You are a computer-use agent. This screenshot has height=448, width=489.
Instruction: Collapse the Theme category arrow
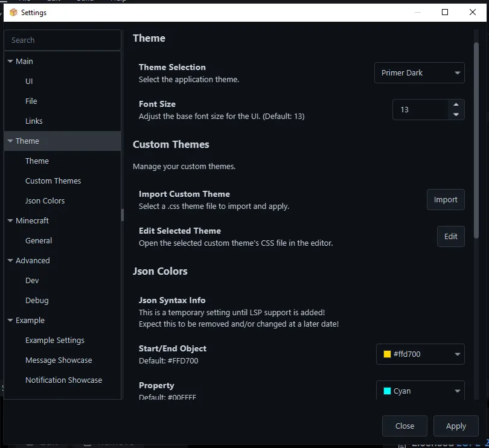click(x=10, y=141)
